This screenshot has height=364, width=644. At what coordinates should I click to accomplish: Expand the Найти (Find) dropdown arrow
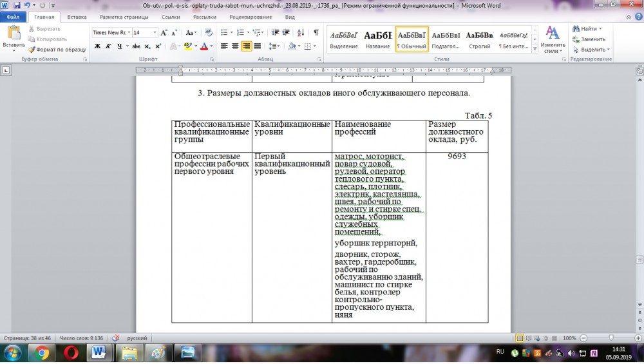600,29
